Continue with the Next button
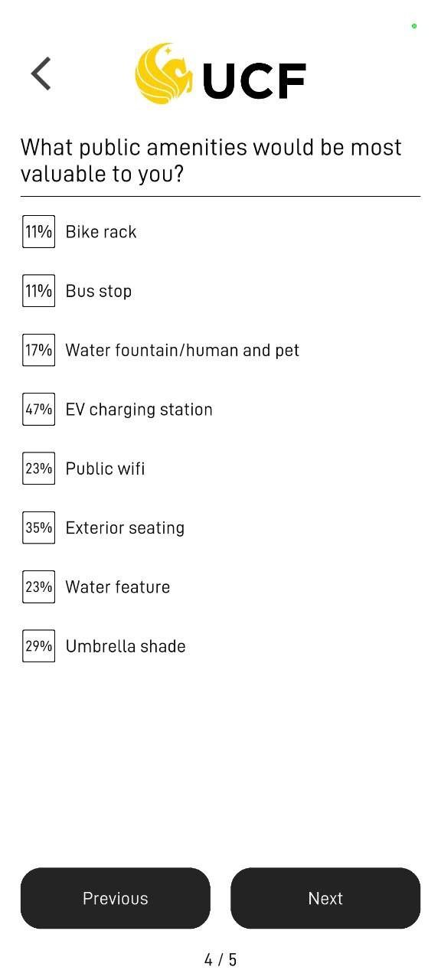This screenshot has width=441, height=980. click(x=325, y=898)
